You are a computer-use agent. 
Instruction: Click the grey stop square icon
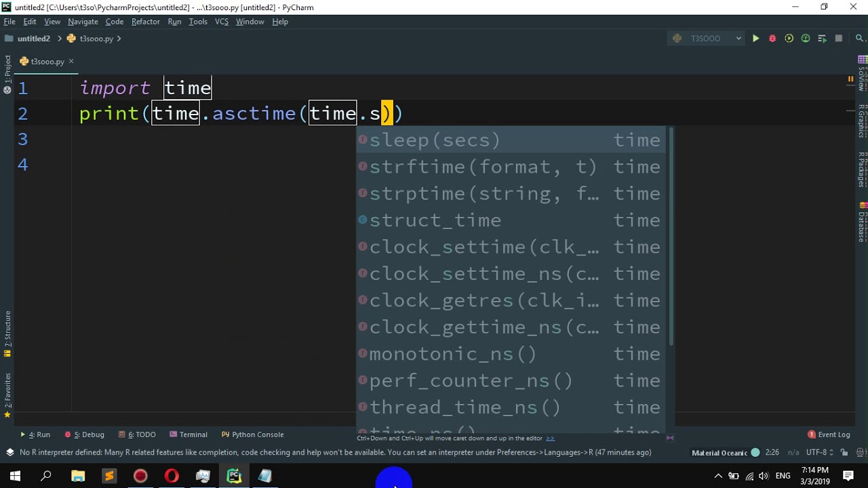[839, 39]
